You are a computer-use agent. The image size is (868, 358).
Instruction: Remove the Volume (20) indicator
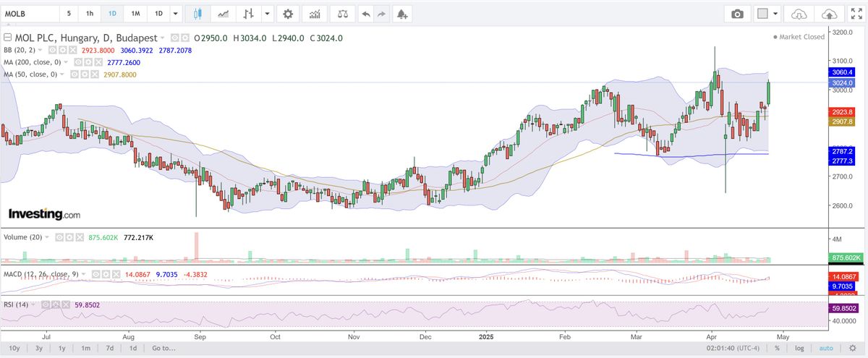tap(80, 237)
